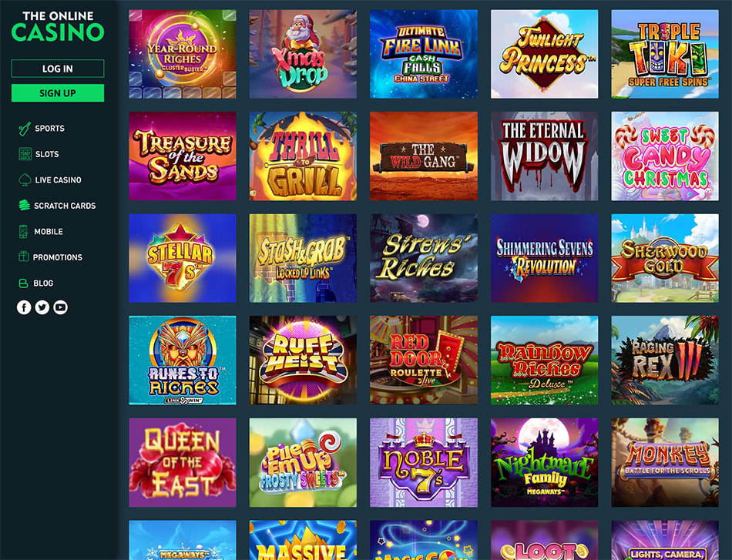The height and width of the screenshot is (560, 732).
Task: Click the Live Casino spade icon
Action: coord(25,179)
